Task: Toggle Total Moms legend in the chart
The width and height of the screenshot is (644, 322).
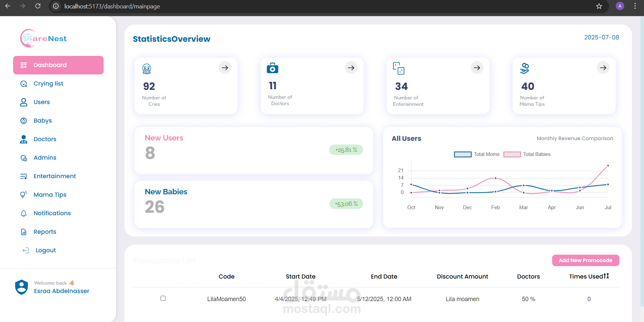Action: click(x=477, y=154)
